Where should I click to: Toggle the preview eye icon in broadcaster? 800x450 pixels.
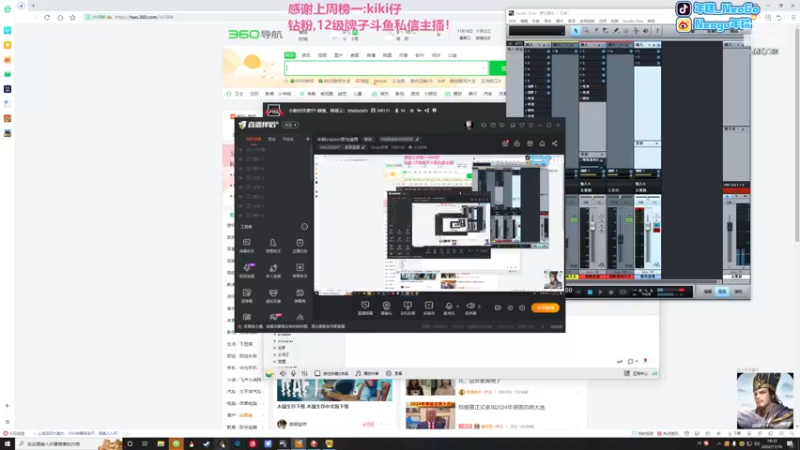[x=510, y=308]
